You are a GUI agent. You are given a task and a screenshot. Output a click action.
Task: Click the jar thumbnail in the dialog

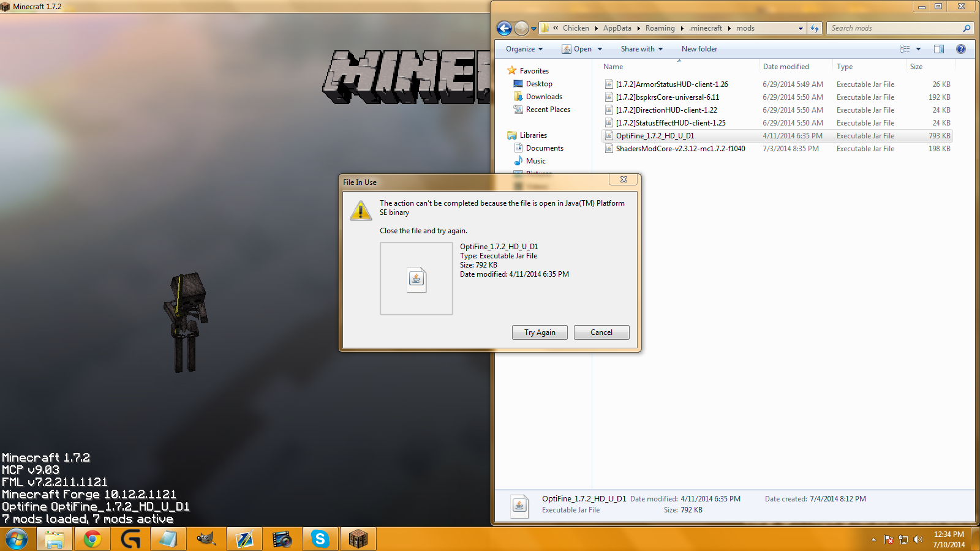point(417,279)
